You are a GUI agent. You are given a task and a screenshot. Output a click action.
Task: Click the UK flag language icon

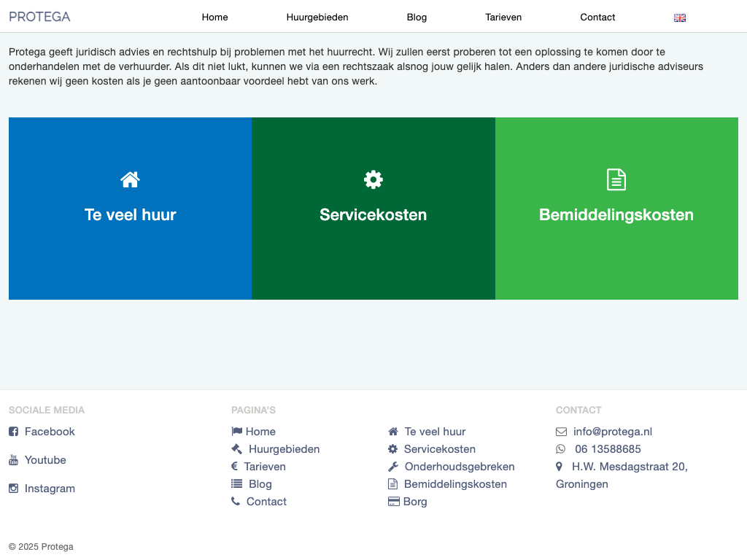tap(679, 17)
